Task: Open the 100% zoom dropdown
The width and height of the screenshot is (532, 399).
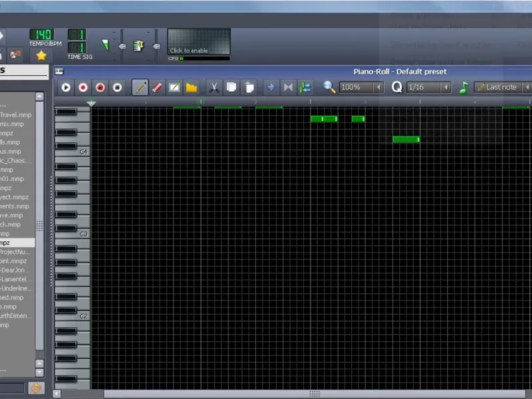Action: (361, 87)
